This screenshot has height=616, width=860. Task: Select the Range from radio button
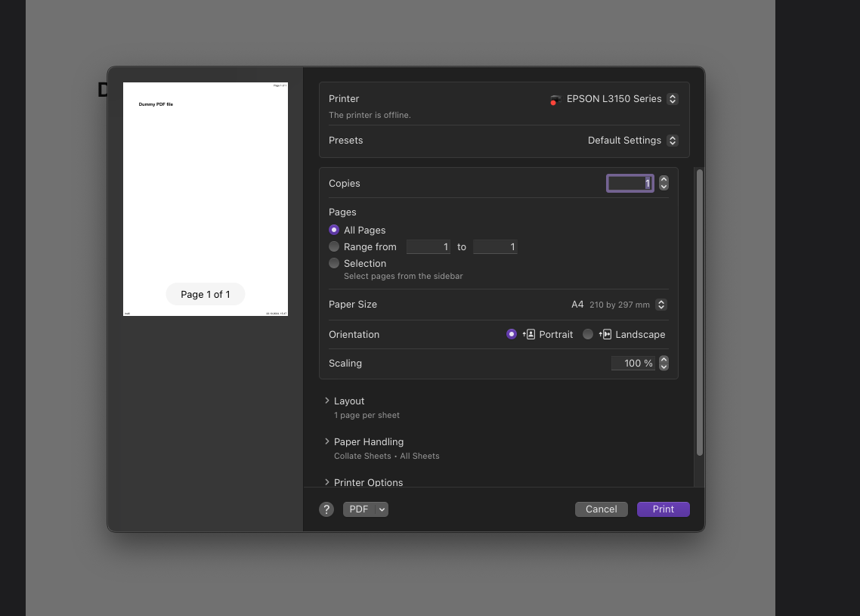point(334,246)
